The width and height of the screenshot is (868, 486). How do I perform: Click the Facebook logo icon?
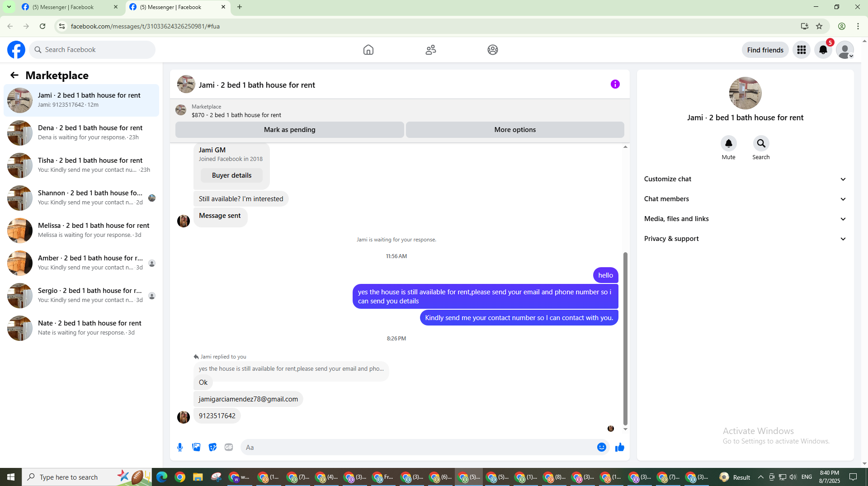click(x=16, y=50)
